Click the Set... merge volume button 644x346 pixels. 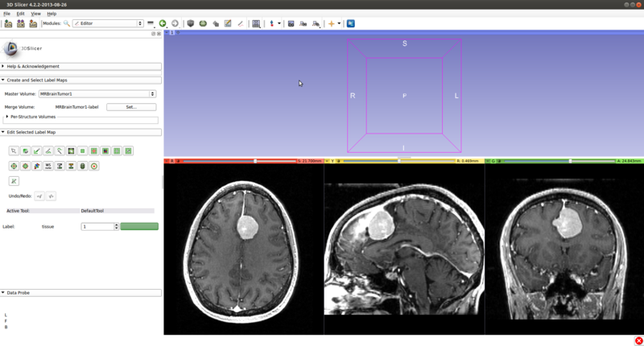[130, 107]
